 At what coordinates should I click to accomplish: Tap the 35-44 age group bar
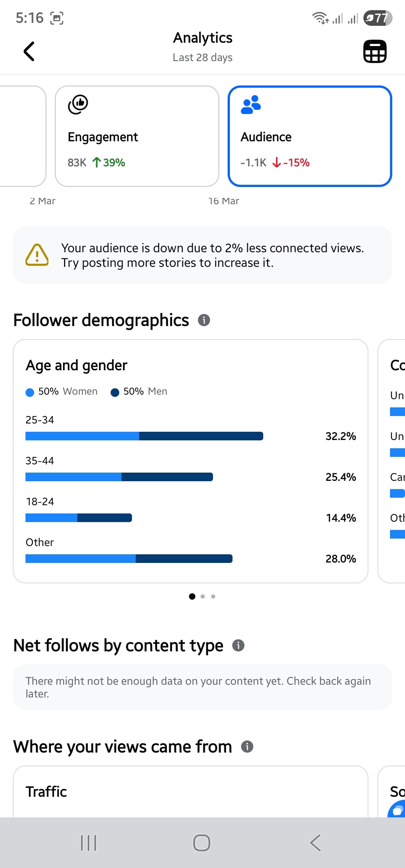[119, 477]
